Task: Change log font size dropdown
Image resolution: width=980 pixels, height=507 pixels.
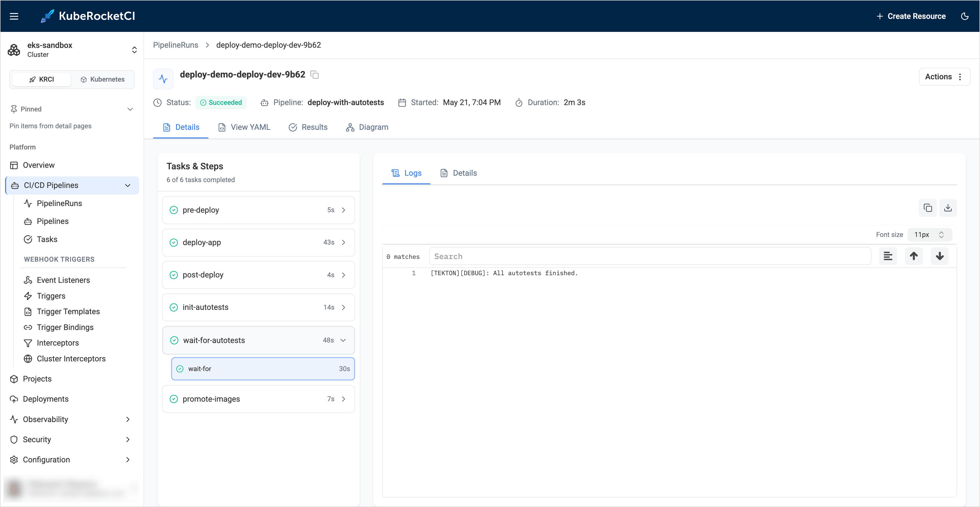Action: (x=930, y=234)
